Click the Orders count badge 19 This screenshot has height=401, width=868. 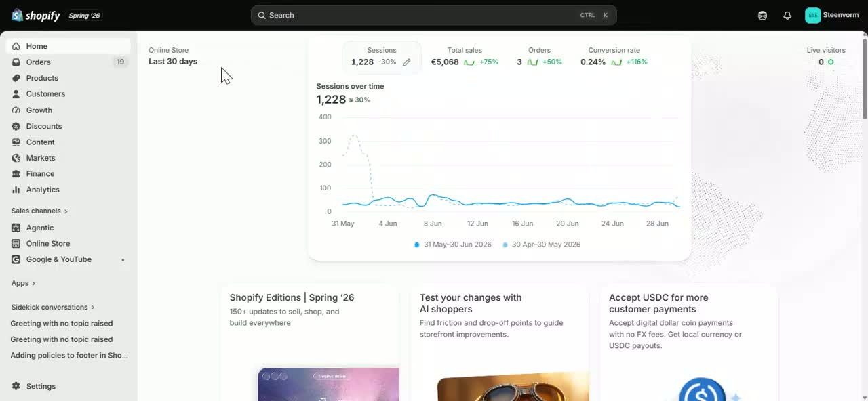point(120,62)
